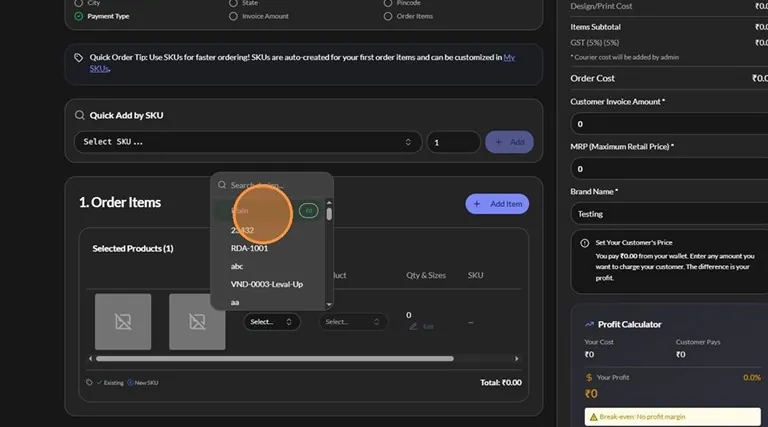Image resolution: width=768 pixels, height=427 pixels.
Task: Click the Qty & Sizes column header
Action: (x=426, y=275)
